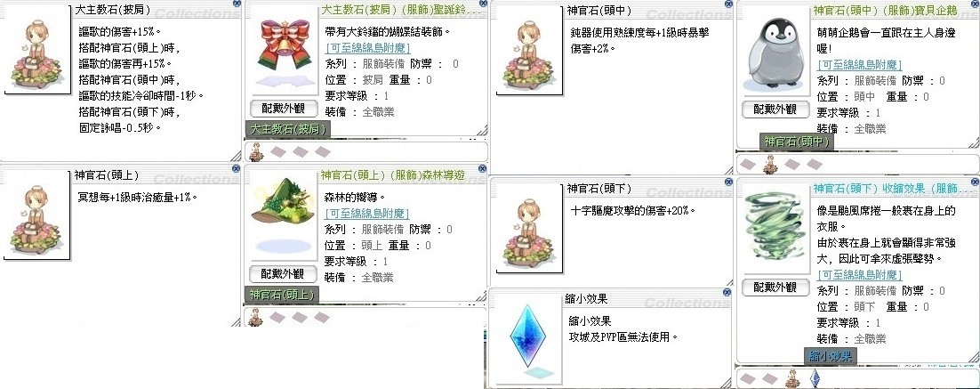
Task: Select the 神官石(頭中) label tab below the penguin
Action: [x=796, y=142]
